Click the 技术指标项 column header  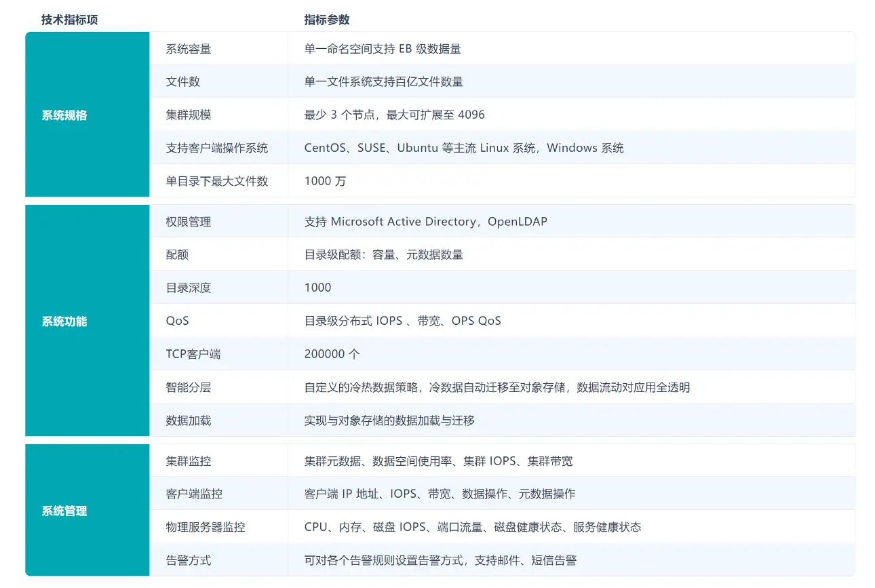pyautogui.click(x=69, y=20)
